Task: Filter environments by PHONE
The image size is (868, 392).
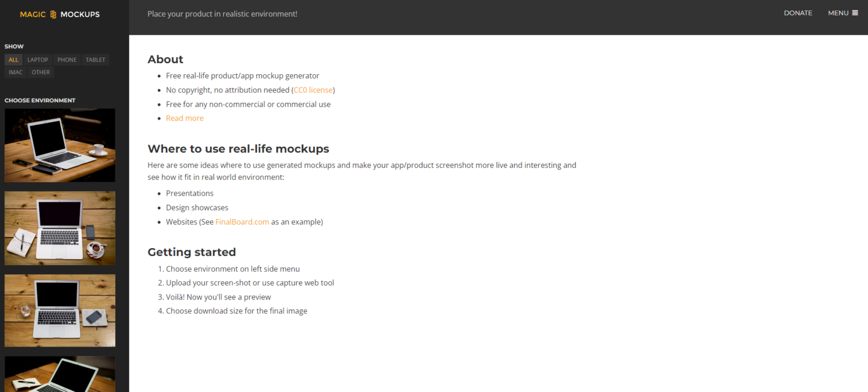Action: pos(67,60)
